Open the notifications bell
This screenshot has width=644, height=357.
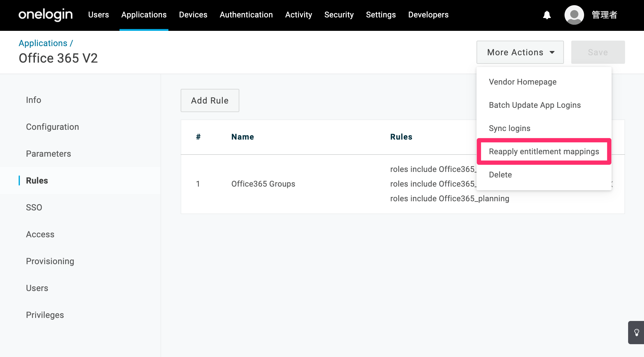point(547,15)
